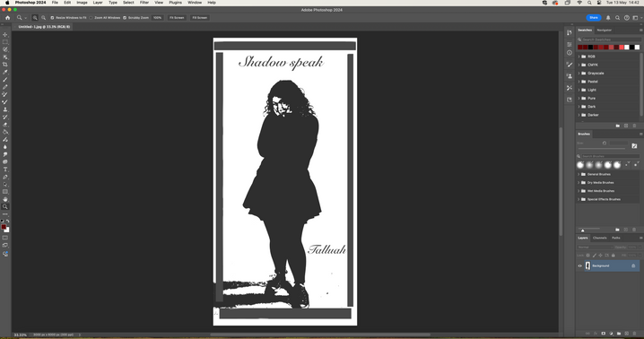The height and width of the screenshot is (339, 644).
Task: Select the Horizontal Type tool
Action: pos(5,169)
